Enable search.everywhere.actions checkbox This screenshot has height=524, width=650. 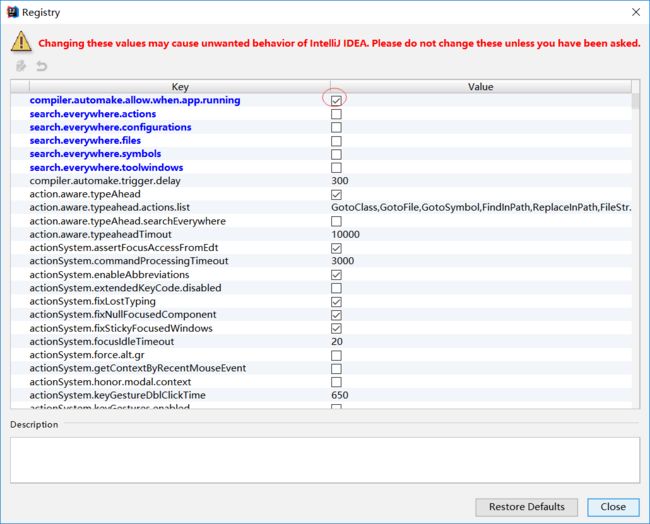tap(336, 114)
